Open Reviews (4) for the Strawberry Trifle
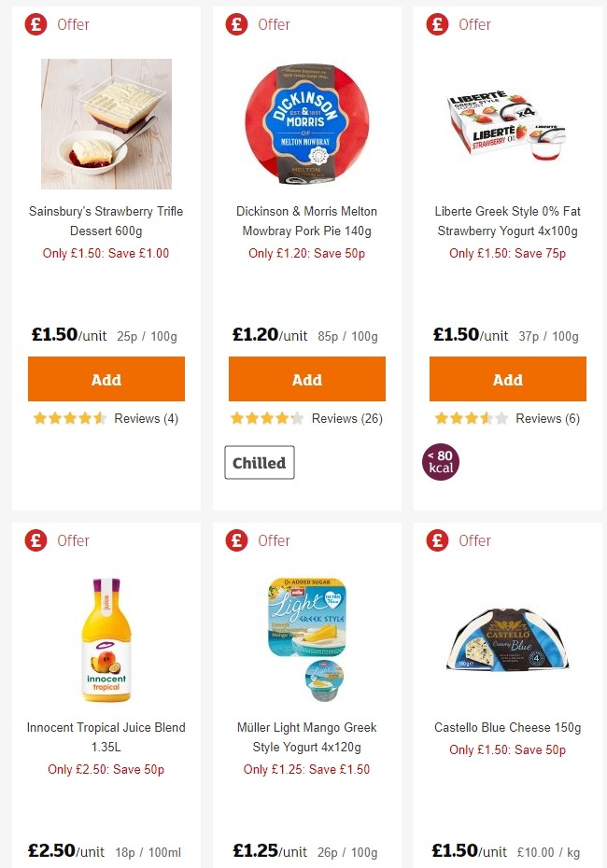This screenshot has width=607, height=868. [142, 418]
